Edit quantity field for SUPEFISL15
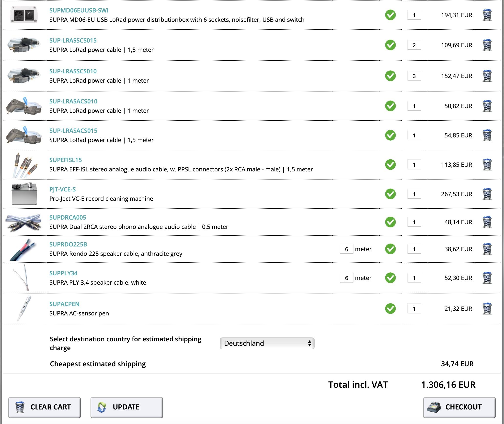 (414, 165)
